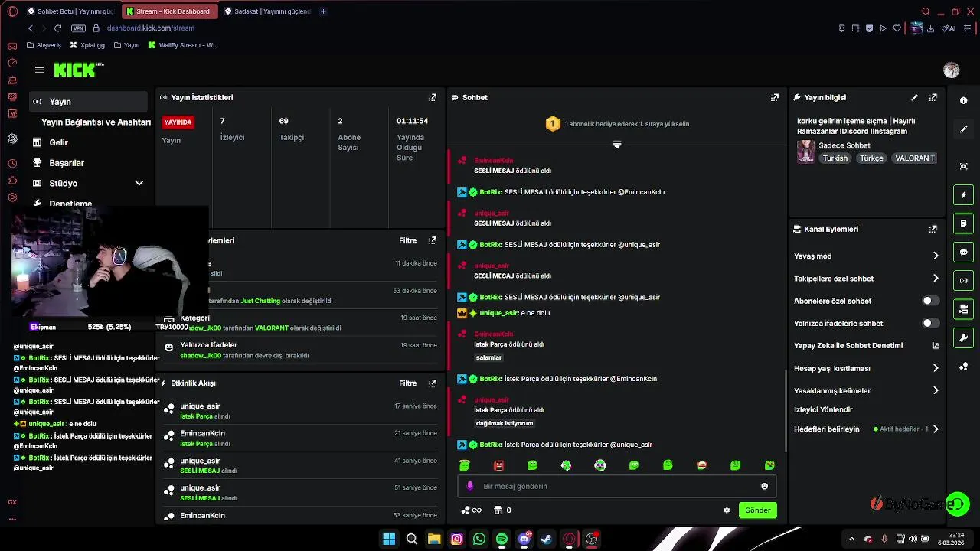Open İzleyici Yönlendir option
Screen dimensions: 980x551
pyautogui.click(x=823, y=409)
